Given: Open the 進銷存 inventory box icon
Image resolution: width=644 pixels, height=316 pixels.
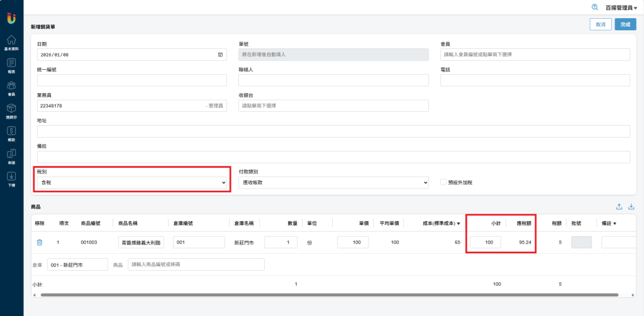Looking at the screenshot, I should [x=11, y=109].
